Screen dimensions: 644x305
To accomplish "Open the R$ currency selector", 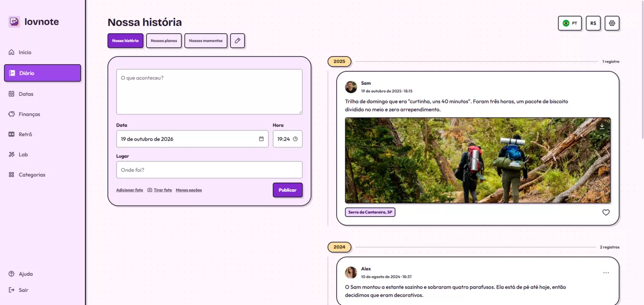I will coord(593,23).
